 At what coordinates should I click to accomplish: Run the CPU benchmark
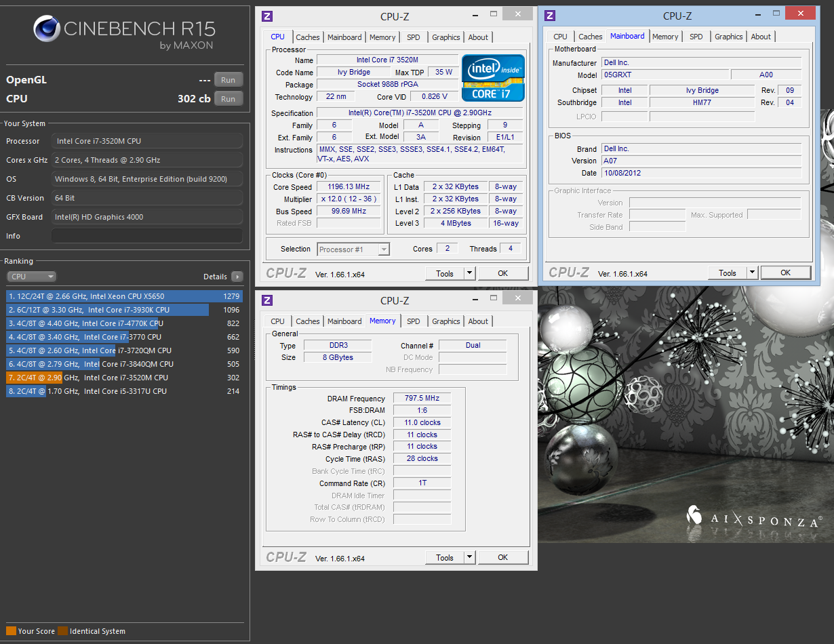(x=229, y=99)
